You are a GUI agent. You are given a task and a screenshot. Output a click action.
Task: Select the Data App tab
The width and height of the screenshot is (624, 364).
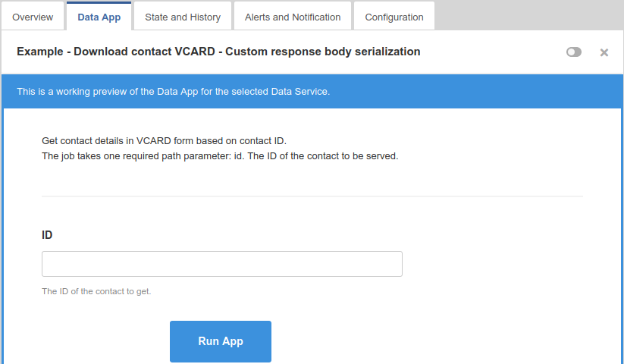pyautogui.click(x=99, y=17)
